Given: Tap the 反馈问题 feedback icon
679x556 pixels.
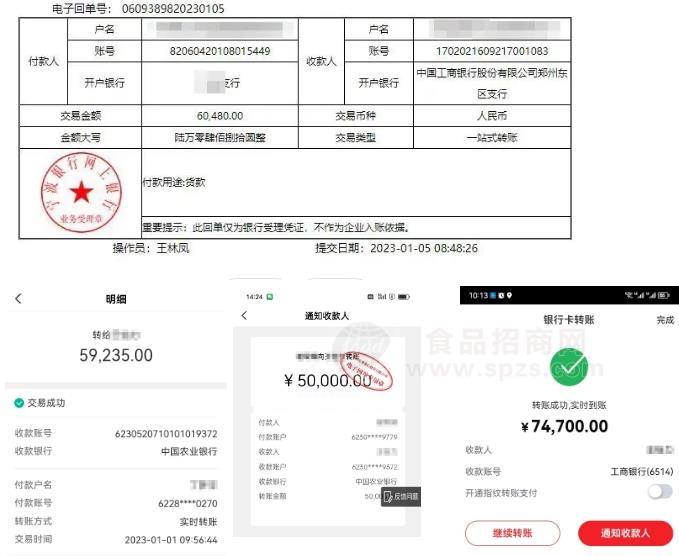Looking at the screenshot, I should (402, 496).
